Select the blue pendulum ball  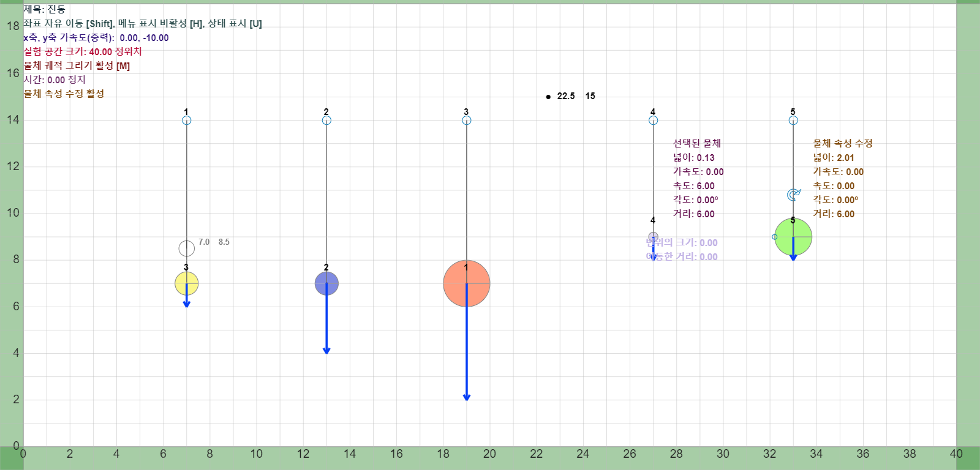[326, 283]
